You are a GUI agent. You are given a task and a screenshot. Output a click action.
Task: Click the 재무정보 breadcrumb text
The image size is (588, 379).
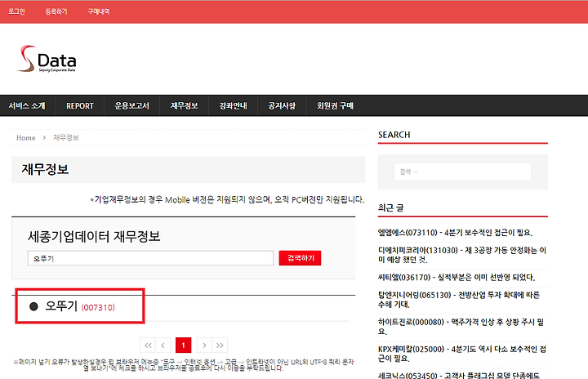click(66, 138)
